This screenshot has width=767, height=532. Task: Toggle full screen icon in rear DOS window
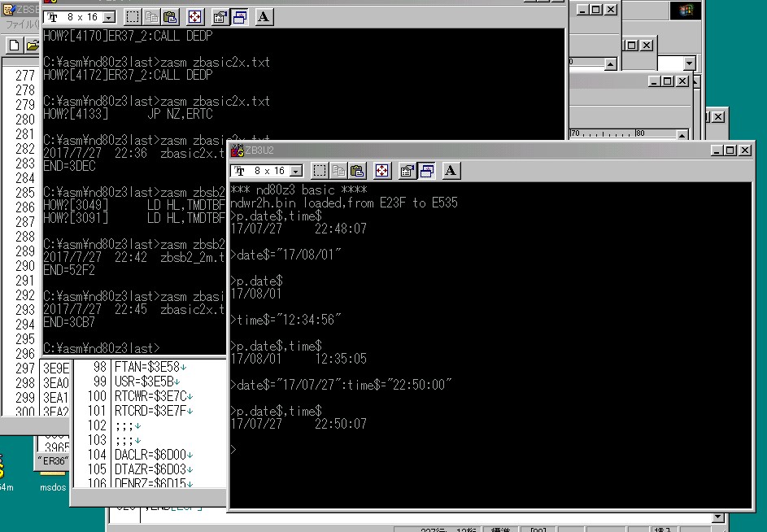point(194,17)
